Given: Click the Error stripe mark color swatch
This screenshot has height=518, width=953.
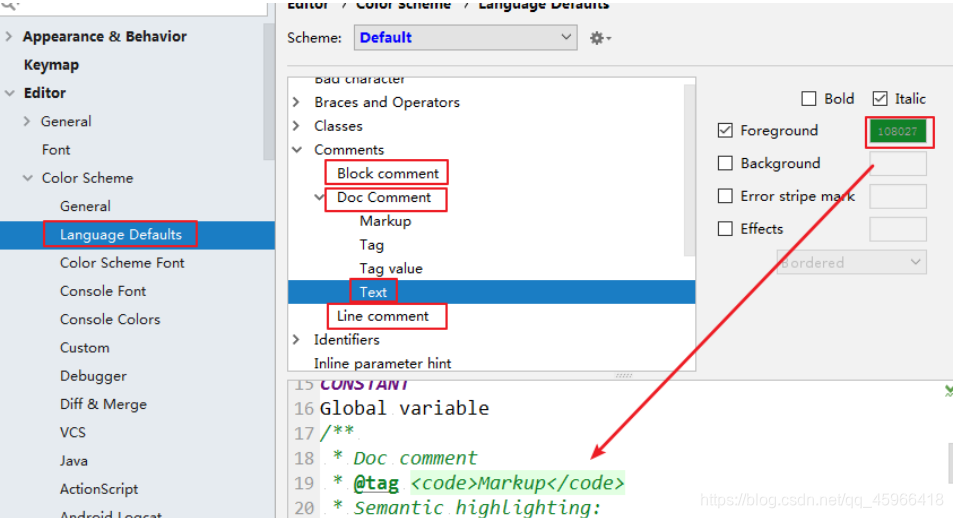Looking at the screenshot, I should (898, 196).
